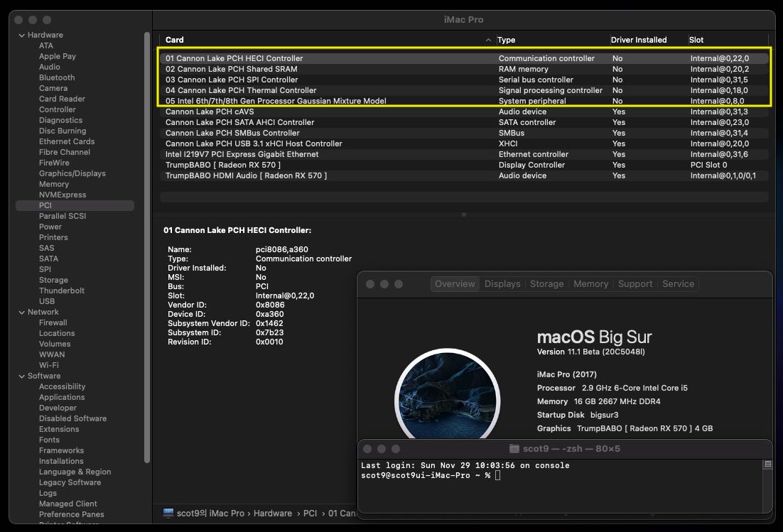Select Diagnostics in the sidebar
783x532 pixels.
click(60, 120)
